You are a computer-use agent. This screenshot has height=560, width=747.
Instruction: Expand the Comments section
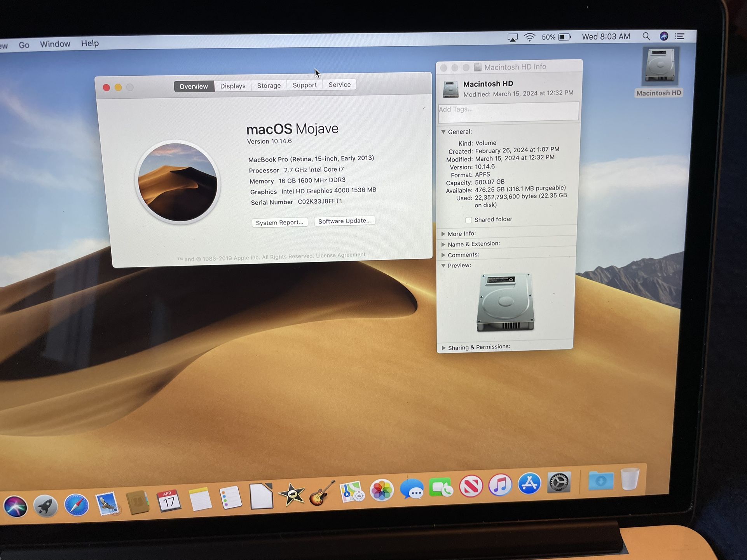pyautogui.click(x=443, y=255)
